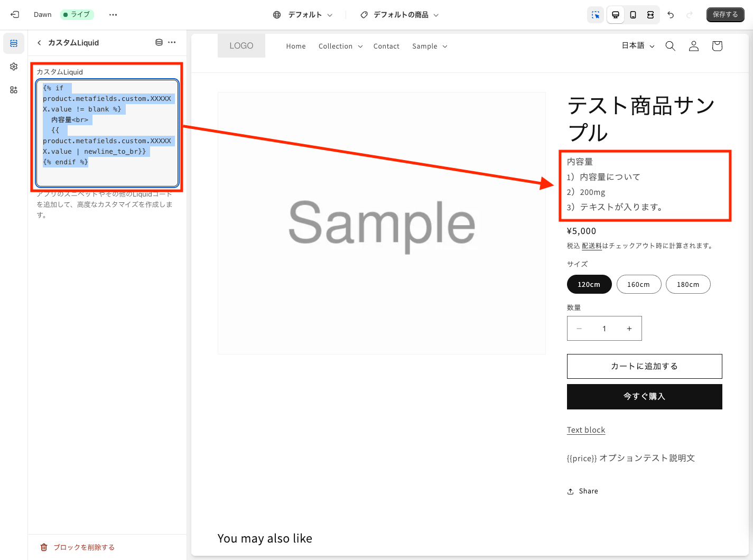Open the デフォルト market dropdown
Screen dimensions: 753x560
pos(303,15)
